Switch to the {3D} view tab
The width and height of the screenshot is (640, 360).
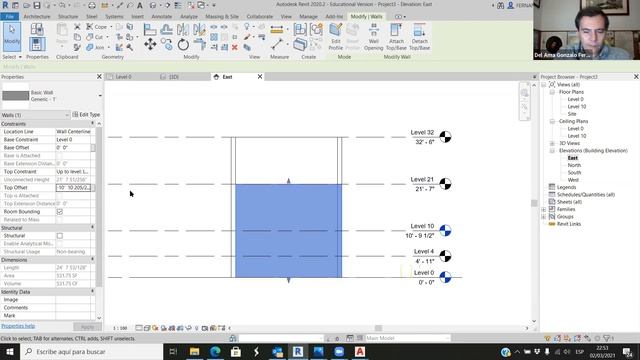point(174,77)
